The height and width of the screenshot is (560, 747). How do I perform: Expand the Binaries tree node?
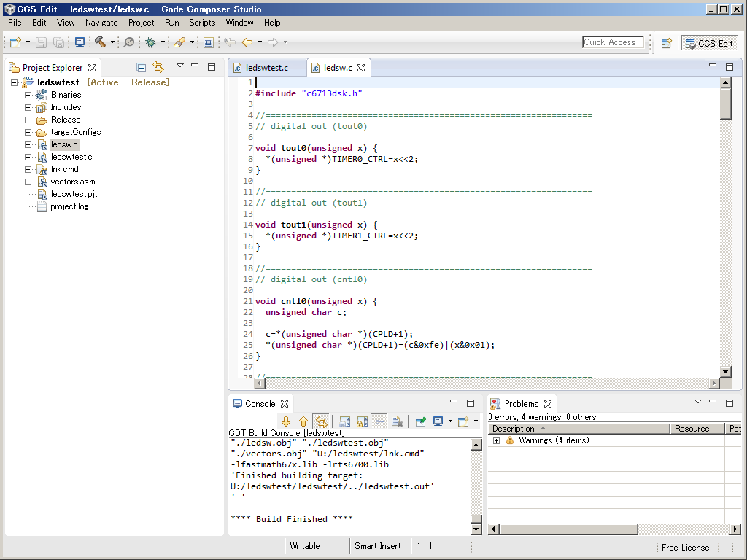point(28,95)
